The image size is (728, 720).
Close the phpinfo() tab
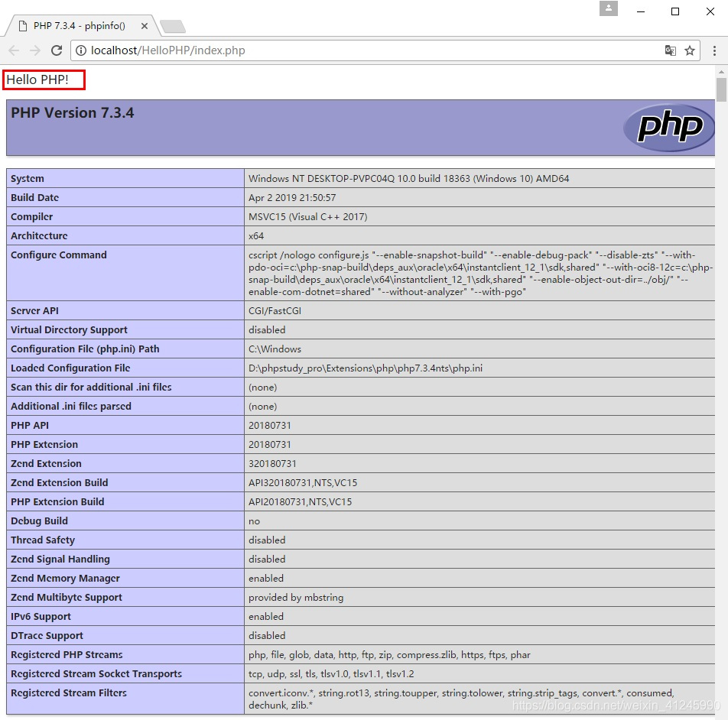[146, 25]
